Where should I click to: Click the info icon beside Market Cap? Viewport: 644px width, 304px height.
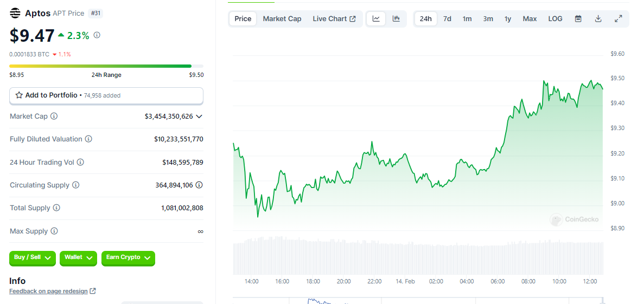(x=54, y=117)
